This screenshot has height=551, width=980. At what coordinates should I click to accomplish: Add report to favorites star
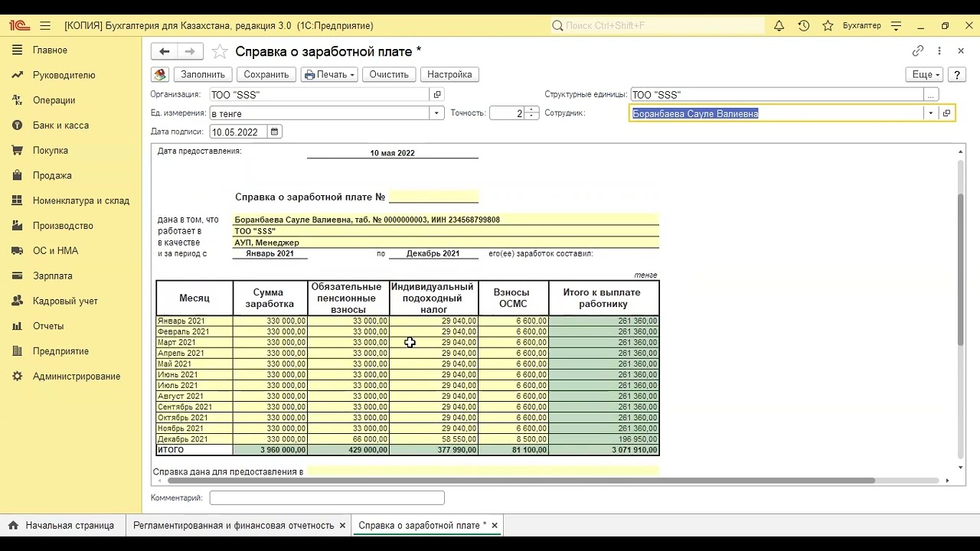pyautogui.click(x=220, y=51)
